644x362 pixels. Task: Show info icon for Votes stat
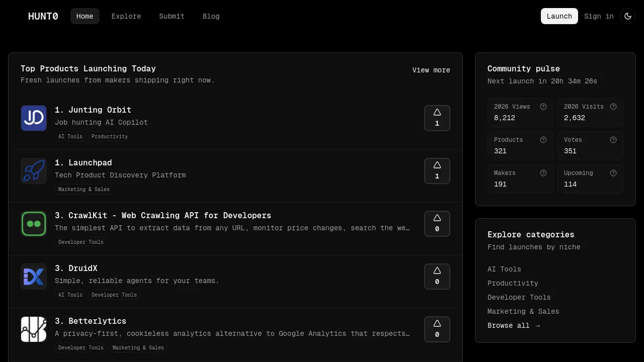click(x=613, y=140)
